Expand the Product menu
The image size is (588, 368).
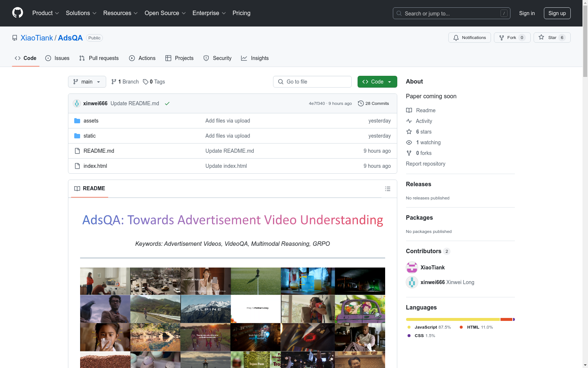coord(46,13)
